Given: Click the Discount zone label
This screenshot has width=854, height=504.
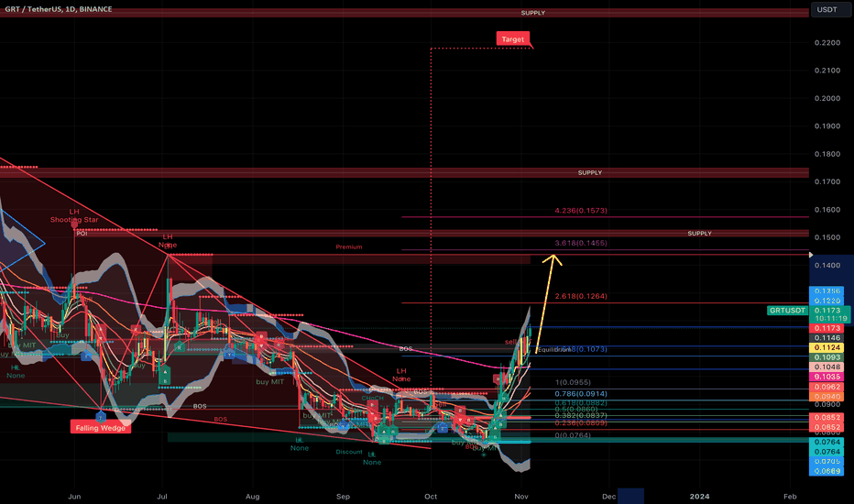Looking at the screenshot, I should [349, 452].
